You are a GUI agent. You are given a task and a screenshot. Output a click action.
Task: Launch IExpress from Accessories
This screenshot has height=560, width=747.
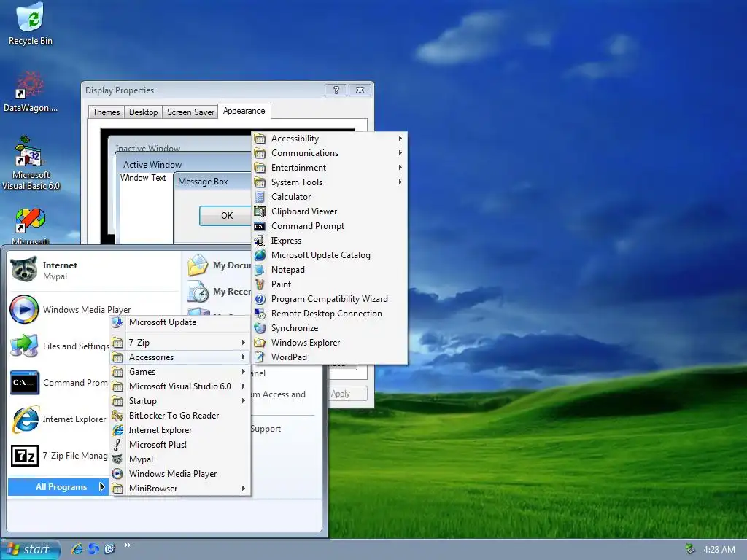click(330, 241)
